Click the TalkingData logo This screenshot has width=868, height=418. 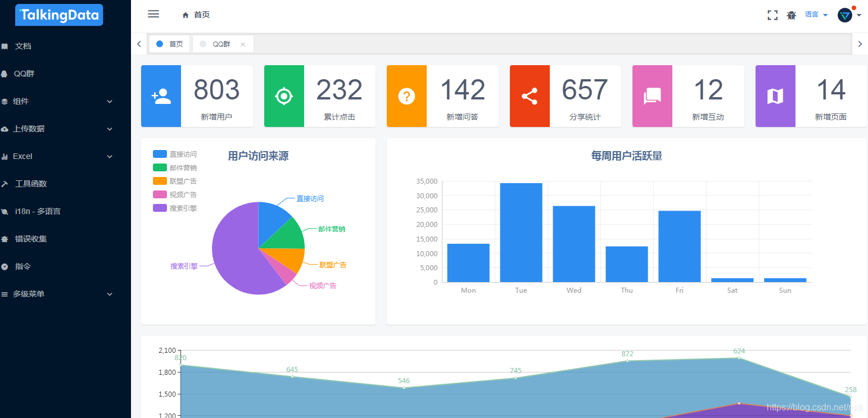tap(59, 15)
